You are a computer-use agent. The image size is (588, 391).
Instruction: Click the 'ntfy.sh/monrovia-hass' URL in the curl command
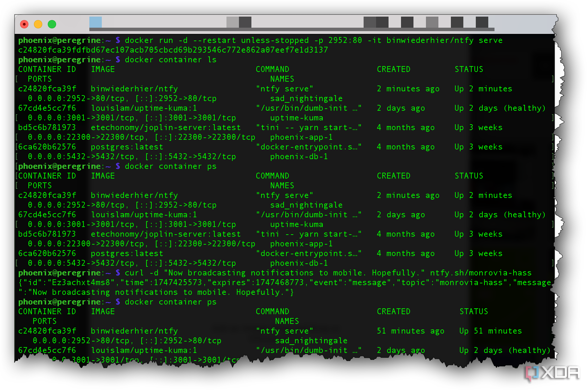pos(481,273)
